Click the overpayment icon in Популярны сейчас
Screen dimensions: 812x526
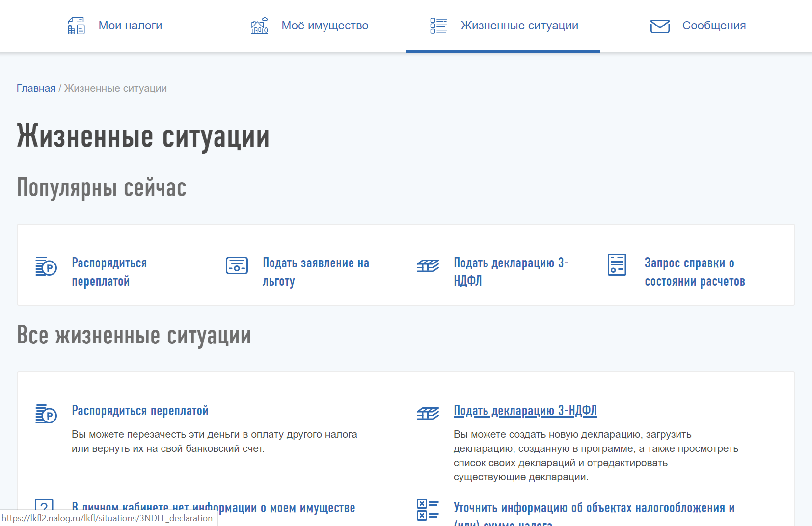coord(46,266)
